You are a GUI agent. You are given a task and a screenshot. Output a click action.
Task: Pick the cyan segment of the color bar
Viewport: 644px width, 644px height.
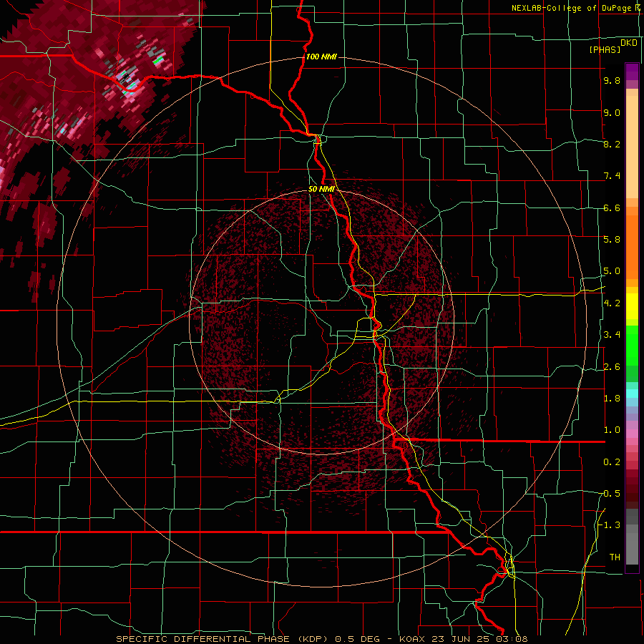pyautogui.click(x=632, y=393)
